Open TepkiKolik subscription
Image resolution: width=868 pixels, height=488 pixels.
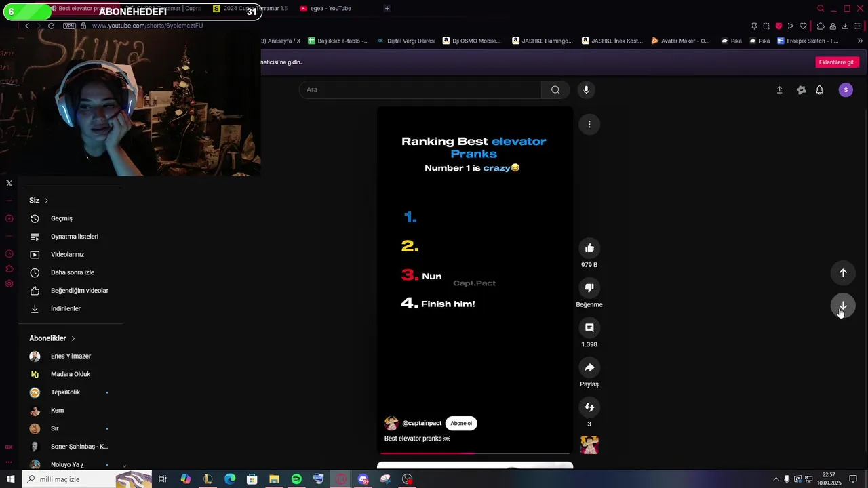click(x=71, y=392)
